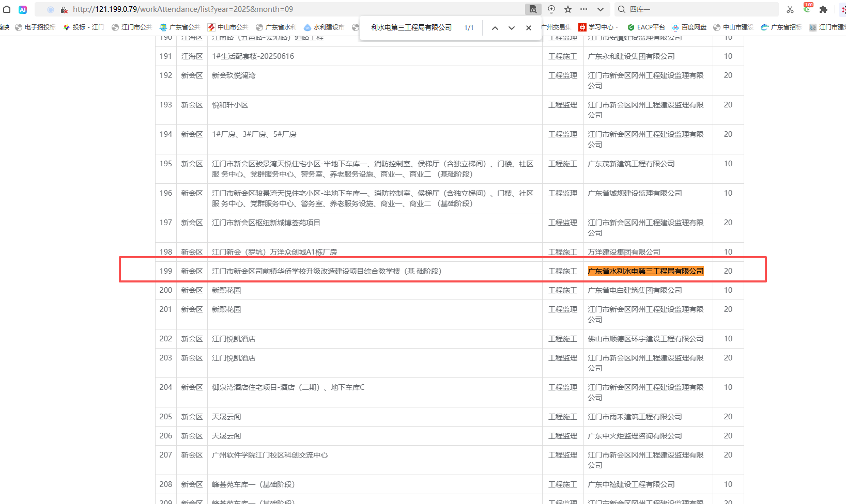This screenshot has height=504, width=846.
Task: Open the extensions puzzle piece icon
Action: point(823,9)
